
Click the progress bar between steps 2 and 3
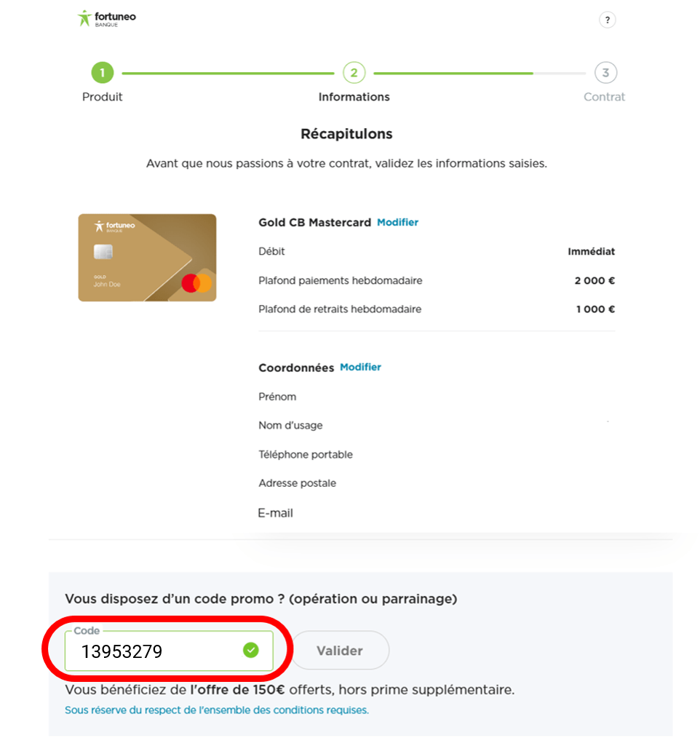480,73
